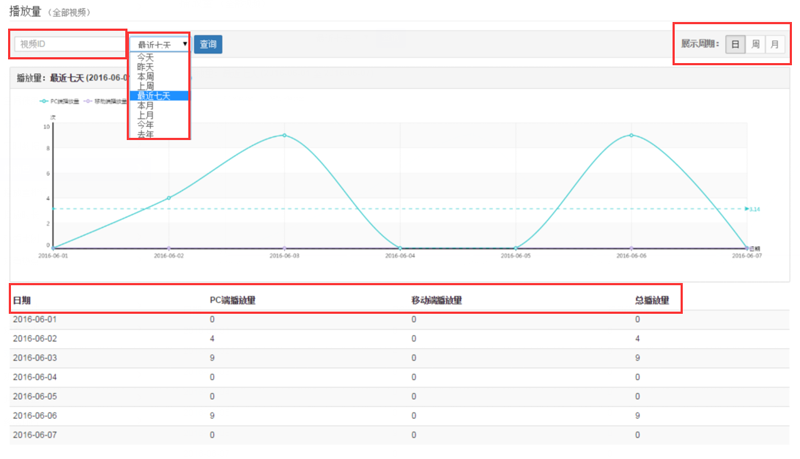Viewport: 800px width, 459px height.
Task: Switch display period to 月
Action: pyautogui.click(x=774, y=44)
